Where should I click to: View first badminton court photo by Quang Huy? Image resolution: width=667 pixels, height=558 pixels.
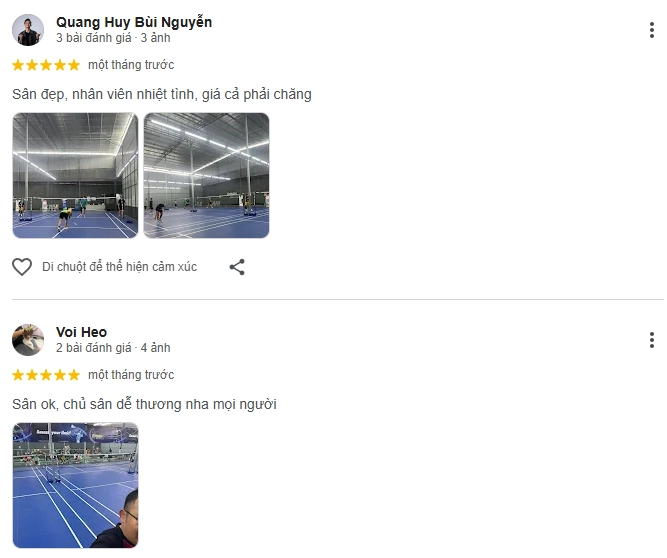point(75,176)
